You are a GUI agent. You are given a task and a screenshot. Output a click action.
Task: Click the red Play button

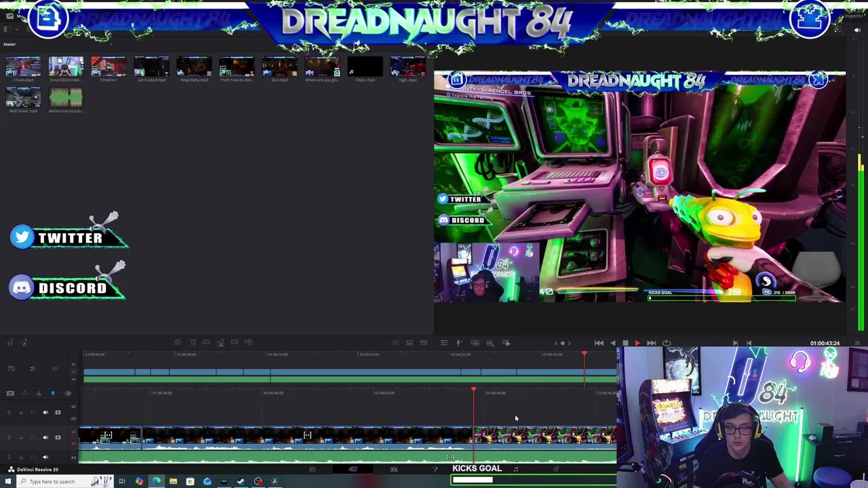(x=637, y=343)
